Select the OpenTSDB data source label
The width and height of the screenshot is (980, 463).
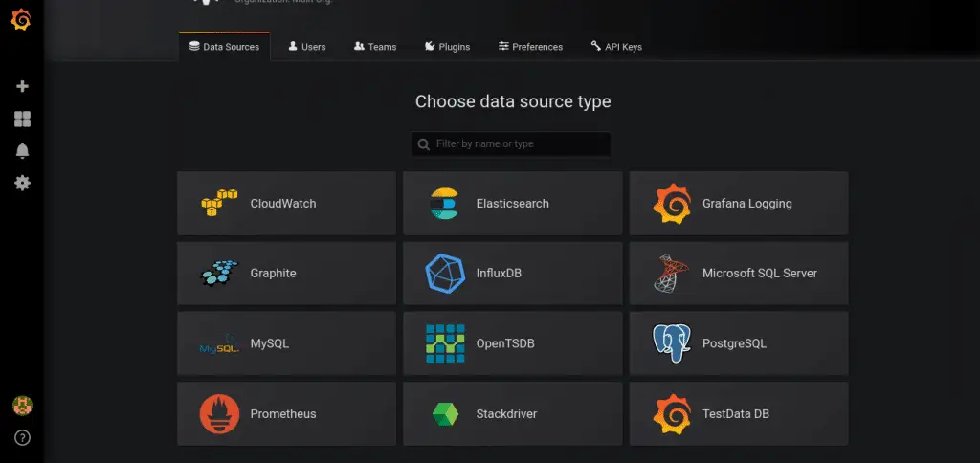pyautogui.click(x=505, y=343)
